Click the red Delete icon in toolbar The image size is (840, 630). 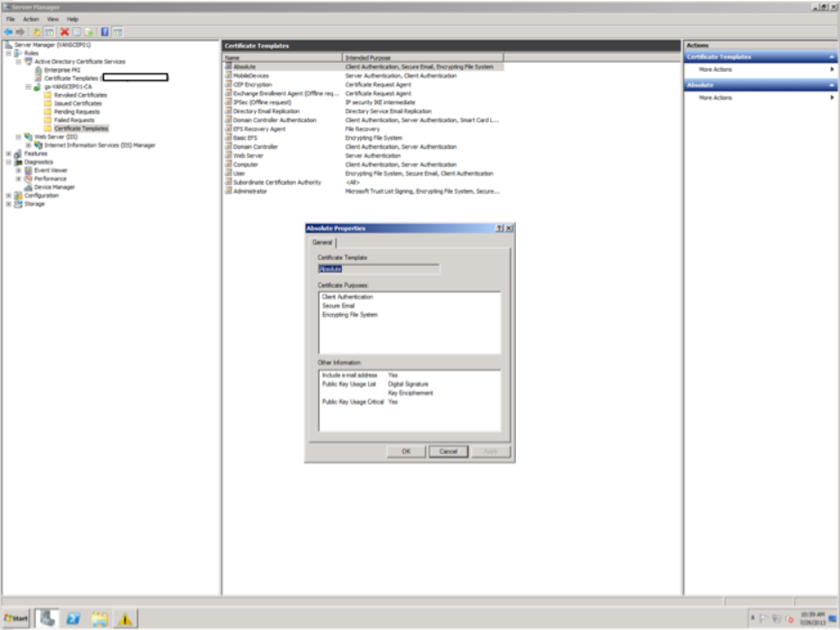click(65, 31)
